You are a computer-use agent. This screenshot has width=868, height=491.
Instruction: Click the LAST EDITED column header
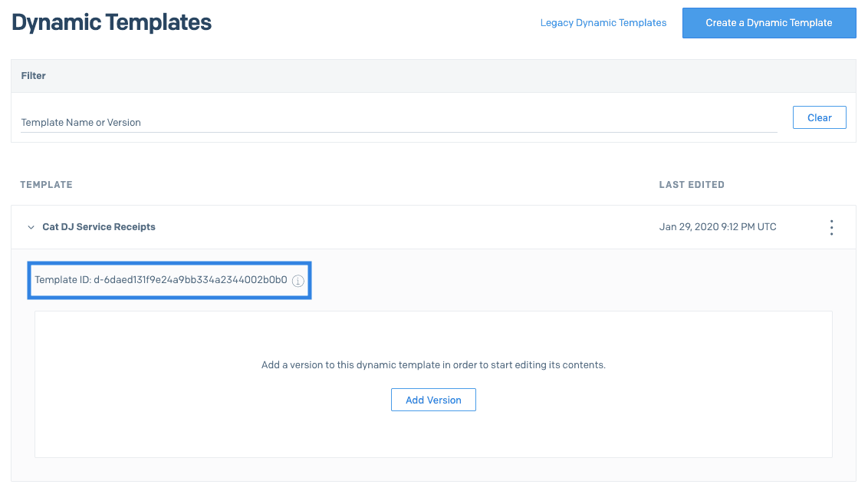coord(692,185)
